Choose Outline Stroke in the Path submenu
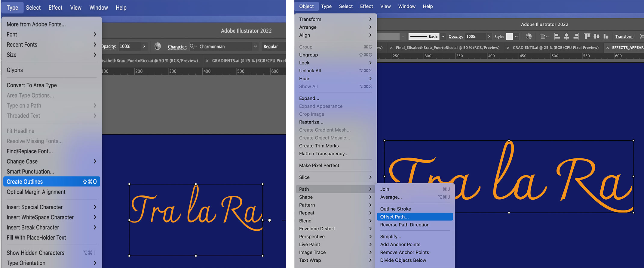Viewport: 644px width, 268px height. pyautogui.click(x=395, y=209)
